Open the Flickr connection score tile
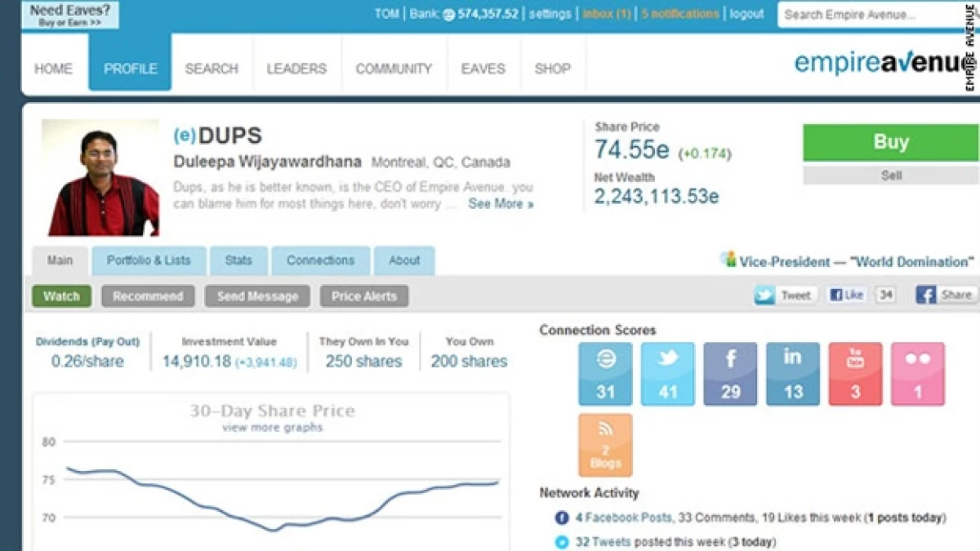This screenshot has height=551, width=980. coord(918,374)
